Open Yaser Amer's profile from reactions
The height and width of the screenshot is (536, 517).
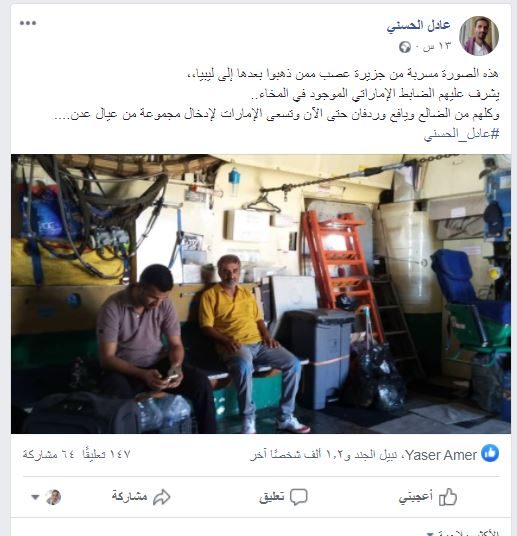pyautogui.click(x=441, y=455)
